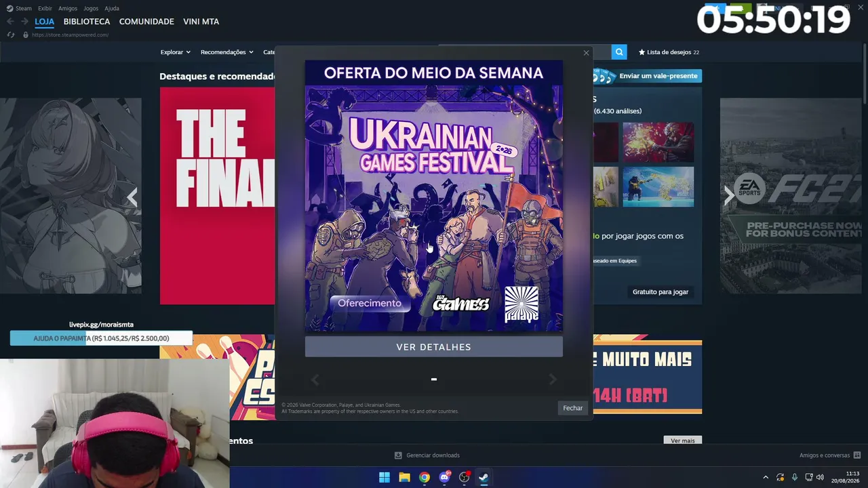Open the clock and date panel
The width and height of the screenshot is (868, 488).
point(846,477)
